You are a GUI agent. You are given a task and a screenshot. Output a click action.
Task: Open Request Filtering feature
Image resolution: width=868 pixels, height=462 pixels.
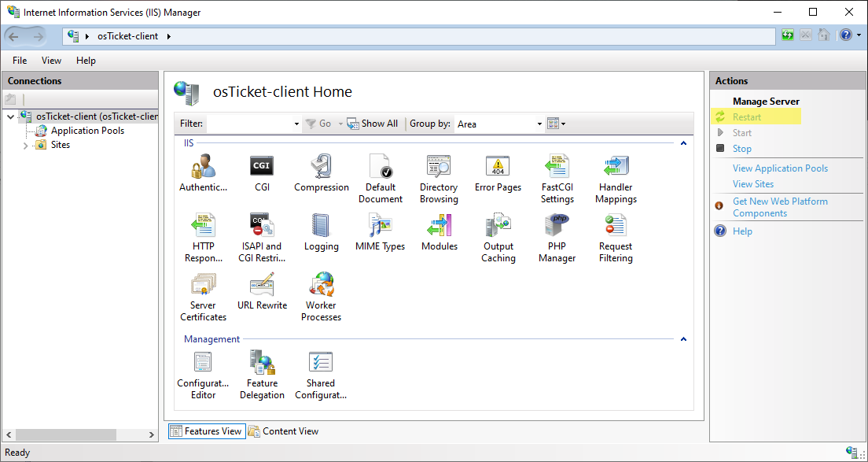616,238
